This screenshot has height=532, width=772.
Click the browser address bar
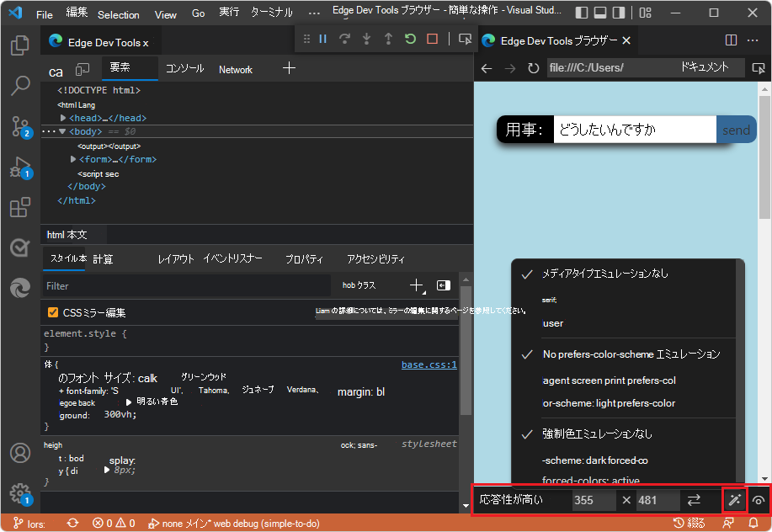click(x=645, y=68)
